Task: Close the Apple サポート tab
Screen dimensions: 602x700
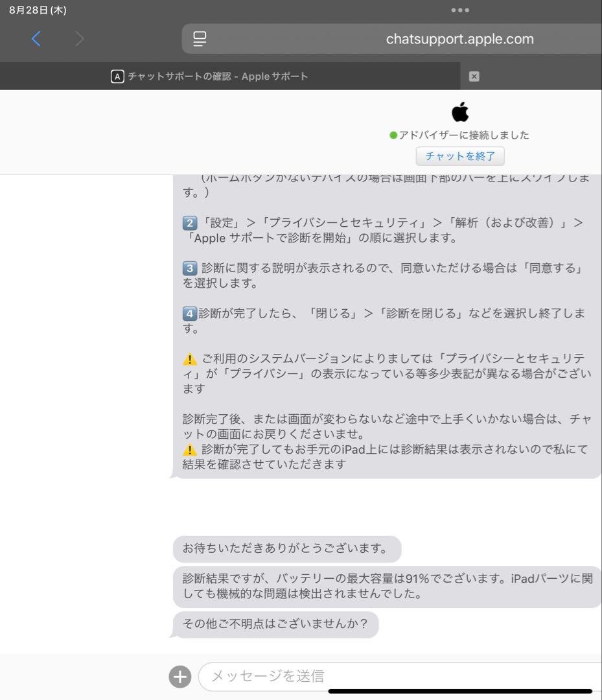Action: click(x=474, y=76)
